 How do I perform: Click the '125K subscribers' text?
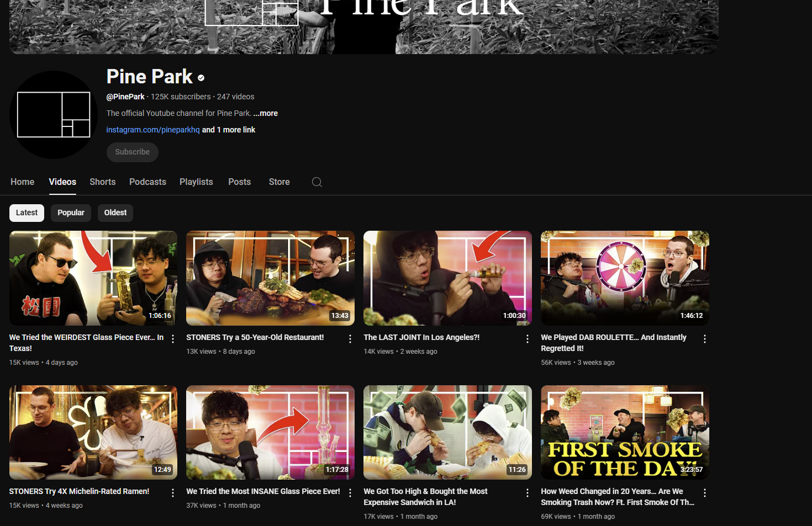[181, 97]
